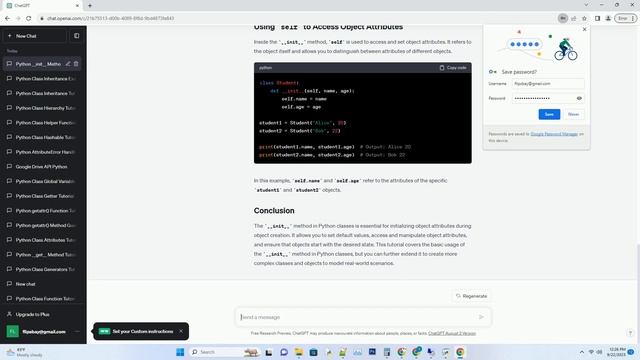Open the Python Class Attributes chat
640x360 pixels.
point(42,240)
